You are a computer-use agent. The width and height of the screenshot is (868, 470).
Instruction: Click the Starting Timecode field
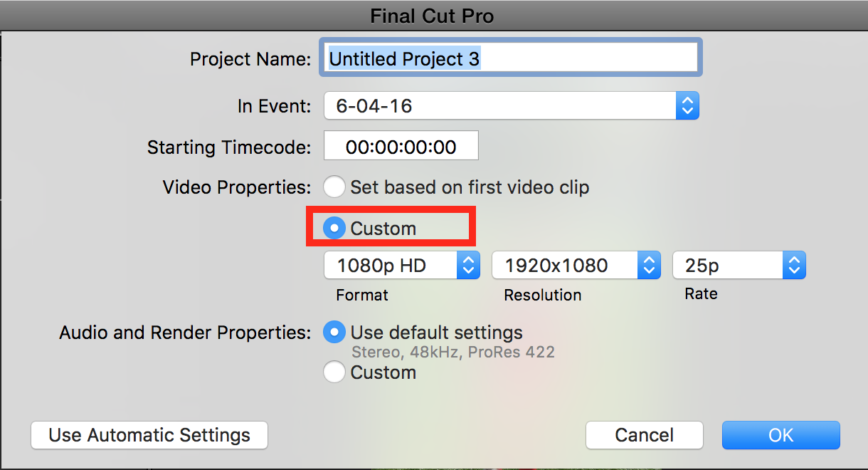pyautogui.click(x=401, y=147)
